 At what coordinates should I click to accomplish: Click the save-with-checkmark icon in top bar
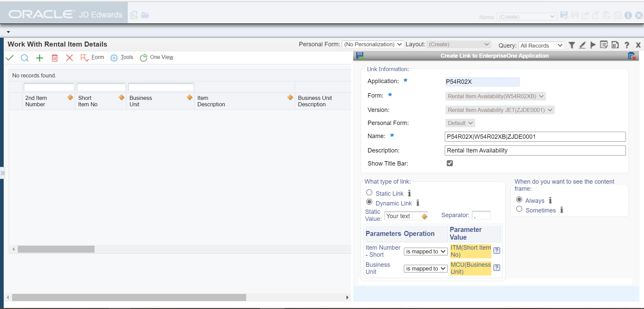point(564,15)
